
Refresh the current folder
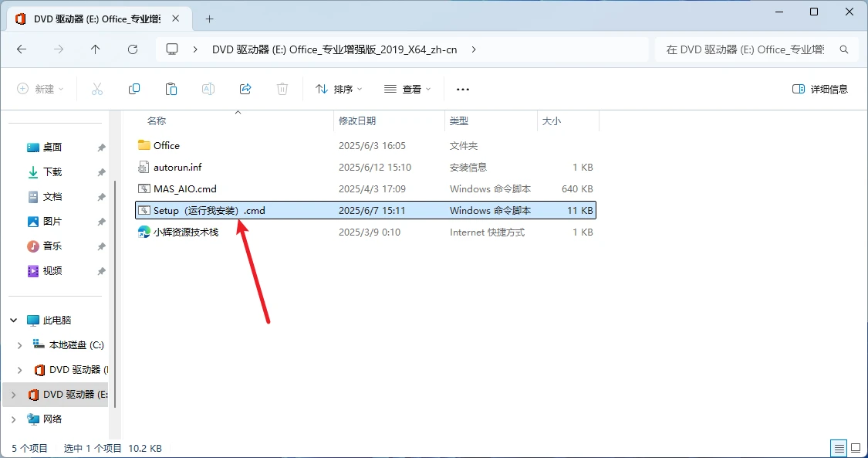tap(132, 49)
